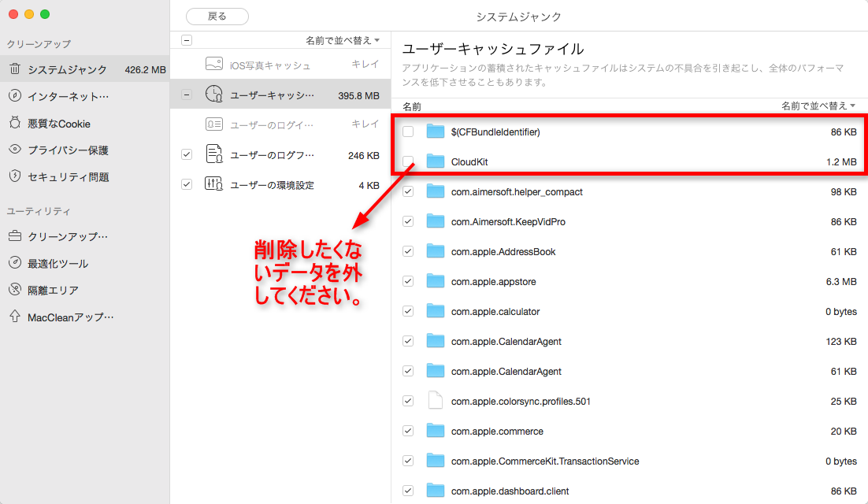Uncheck com.apple.calculator checkbox
The width and height of the screenshot is (868, 504).
(x=408, y=311)
